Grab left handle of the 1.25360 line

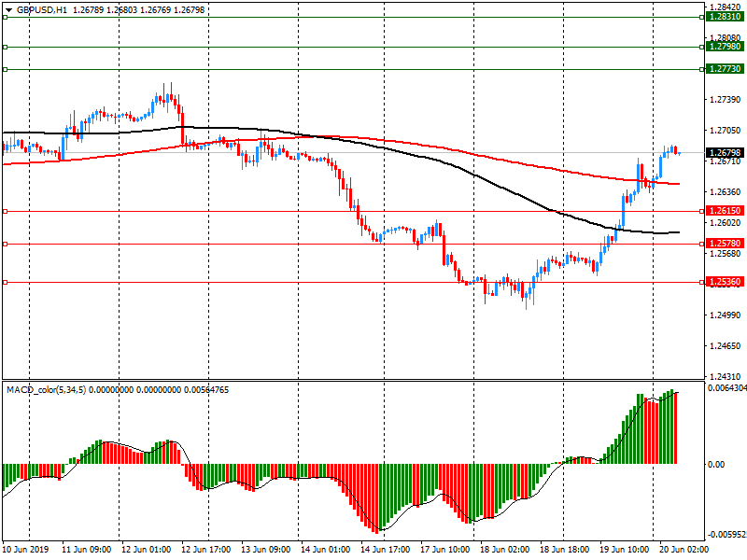point(6,283)
